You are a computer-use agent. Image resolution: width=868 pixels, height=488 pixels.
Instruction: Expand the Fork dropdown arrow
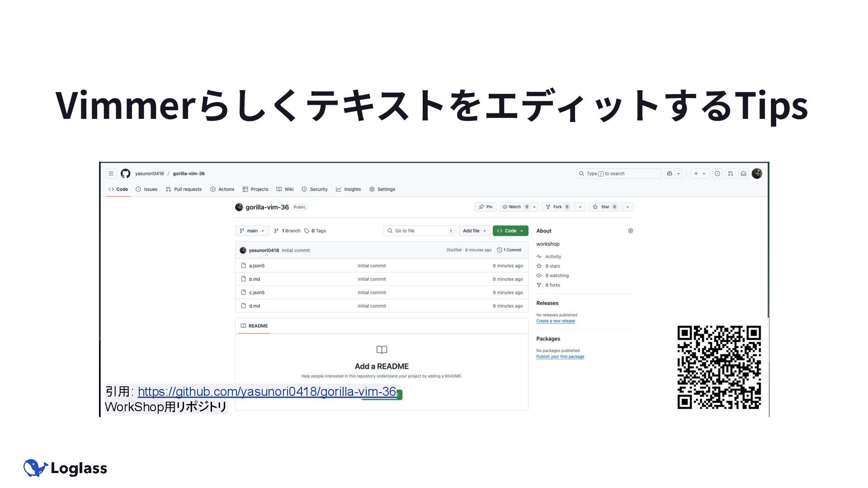(580, 207)
